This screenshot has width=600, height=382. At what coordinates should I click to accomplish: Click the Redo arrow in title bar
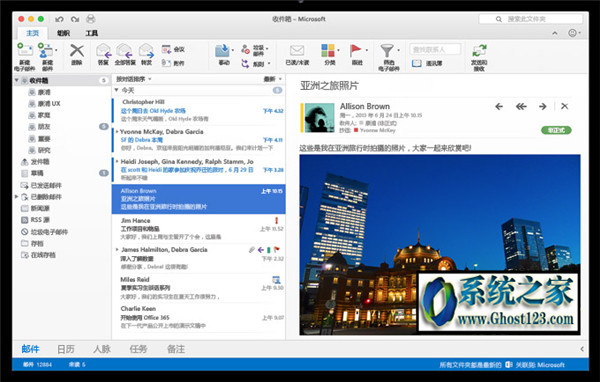75,19
